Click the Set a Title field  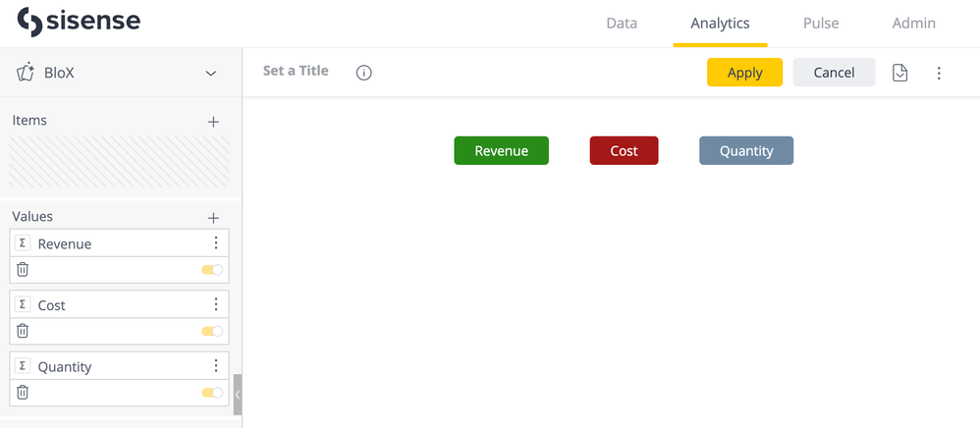296,72
